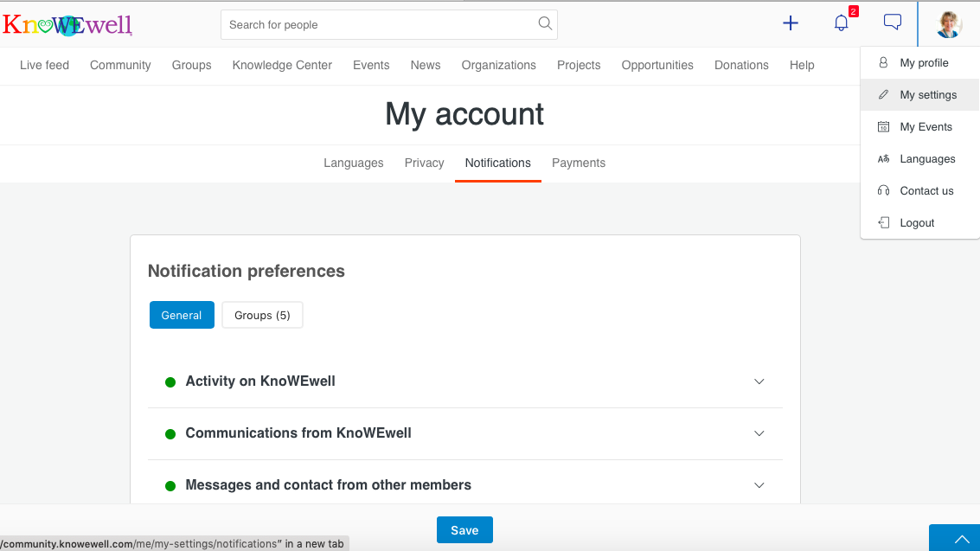
Task: Select the General preferences toggle
Action: pos(182,315)
